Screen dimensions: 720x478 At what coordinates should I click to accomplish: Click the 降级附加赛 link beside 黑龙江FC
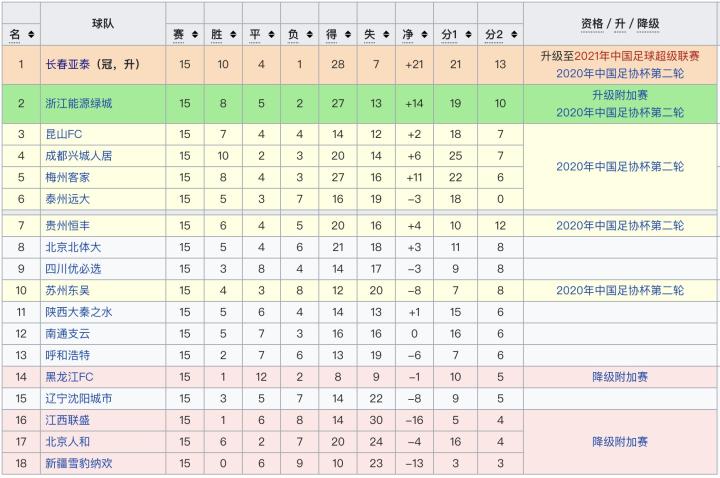click(x=620, y=377)
